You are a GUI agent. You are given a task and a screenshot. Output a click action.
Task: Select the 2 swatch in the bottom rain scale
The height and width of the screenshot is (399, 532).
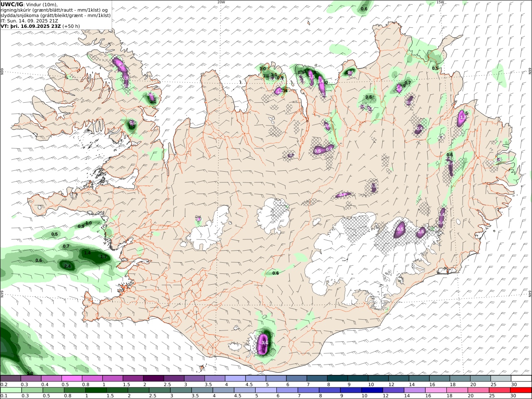click(x=138, y=390)
